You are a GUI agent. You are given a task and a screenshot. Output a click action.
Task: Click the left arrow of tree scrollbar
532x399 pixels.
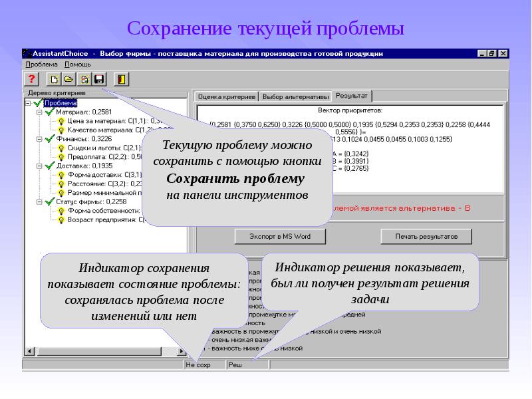tap(30, 351)
